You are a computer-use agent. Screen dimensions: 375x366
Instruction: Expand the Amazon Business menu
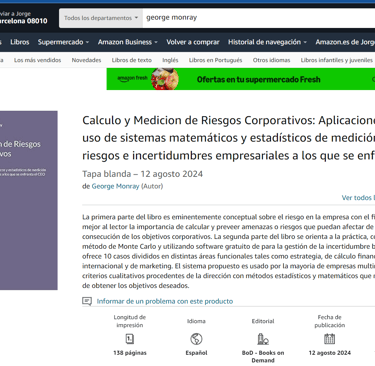point(128,42)
